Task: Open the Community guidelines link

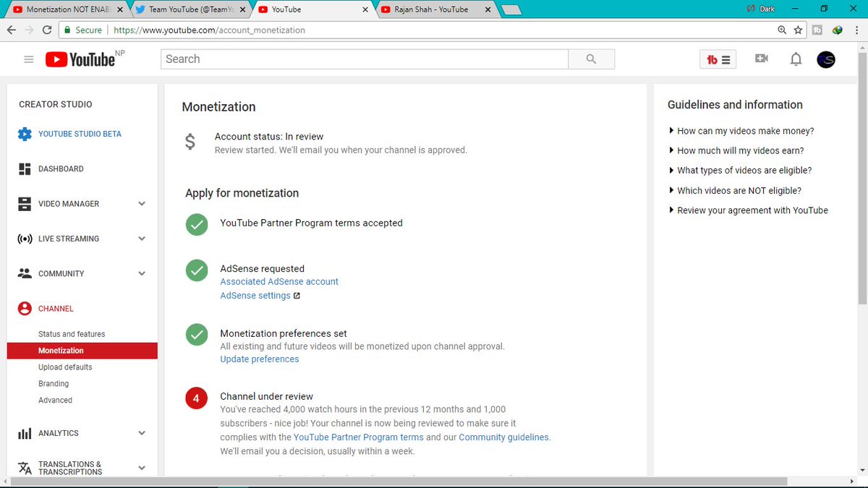Action: pos(504,437)
